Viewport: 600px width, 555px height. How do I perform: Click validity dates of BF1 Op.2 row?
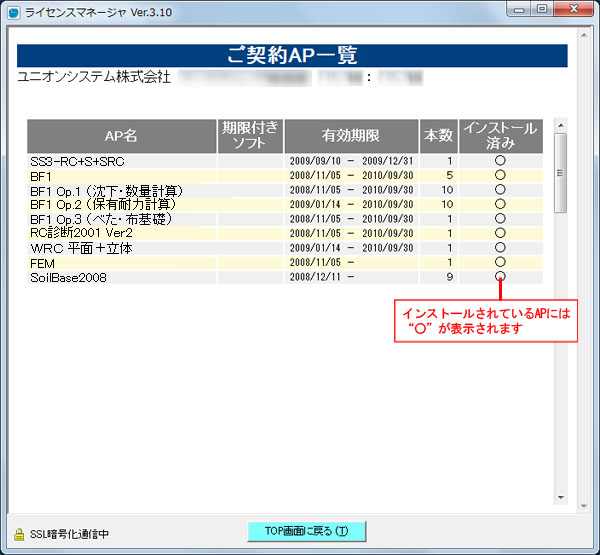351,204
